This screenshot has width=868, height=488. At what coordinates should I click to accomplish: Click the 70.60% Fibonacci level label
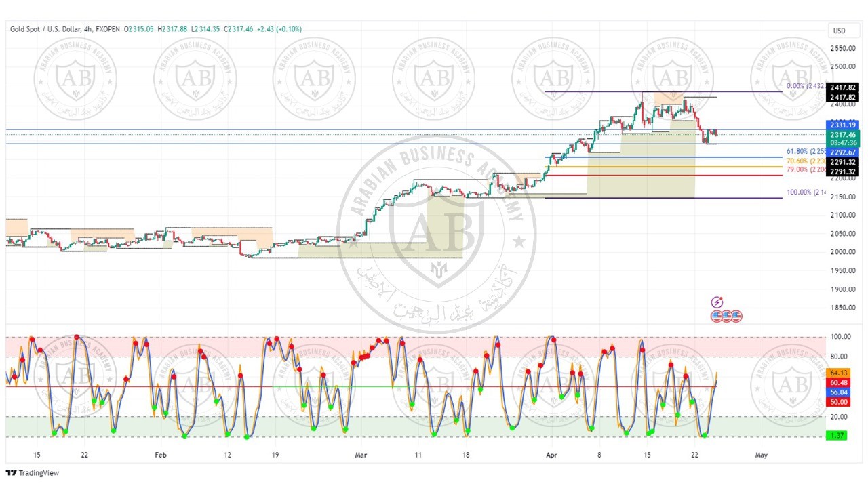pyautogui.click(x=806, y=161)
